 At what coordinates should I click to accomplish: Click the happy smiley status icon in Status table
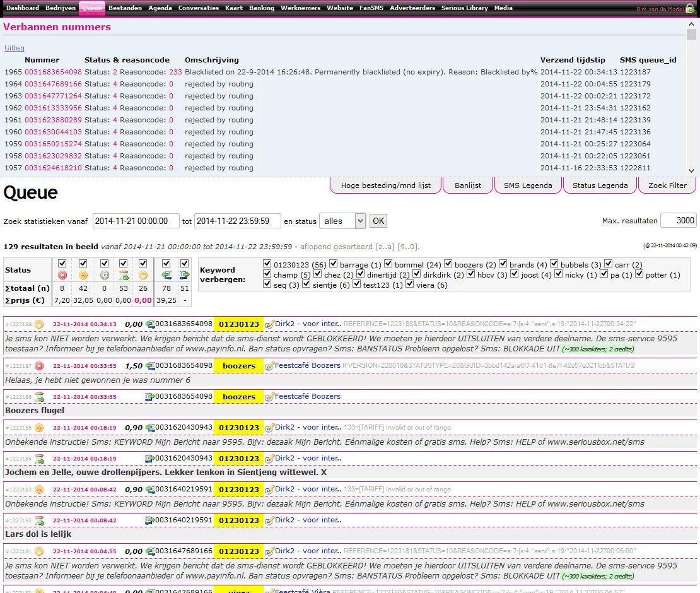pyautogui.click(x=143, y=275)
